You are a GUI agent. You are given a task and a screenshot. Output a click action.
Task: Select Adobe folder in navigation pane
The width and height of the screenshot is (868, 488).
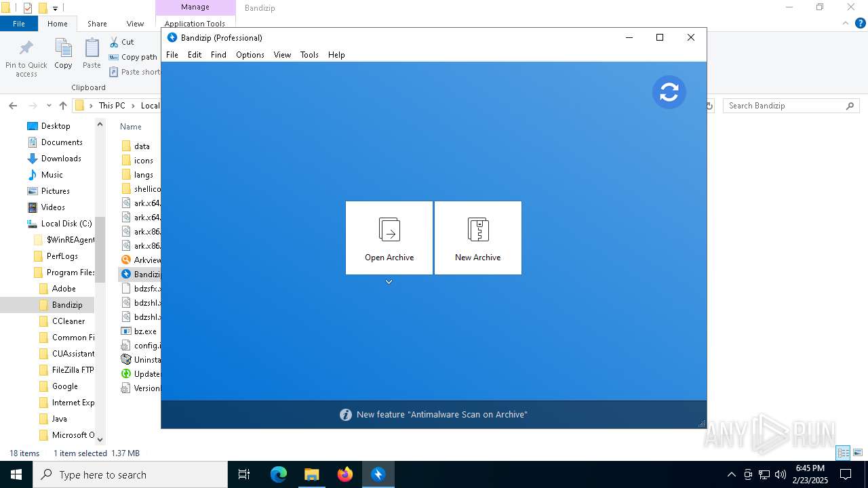point(64,289)
